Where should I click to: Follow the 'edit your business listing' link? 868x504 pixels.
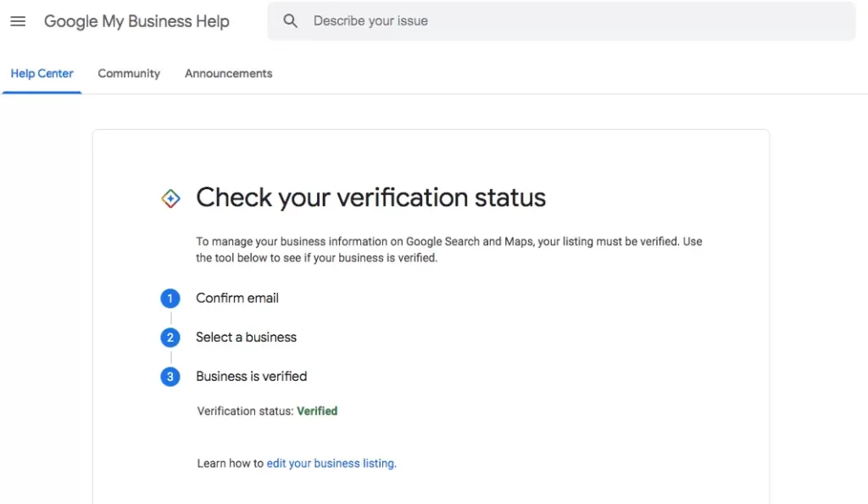(x=331, y=463)
